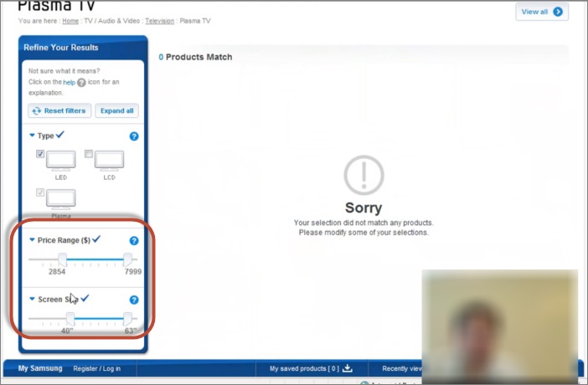Click the minimum screen size handle at 40"
588x385 pixels.
(x=70, y=319)
